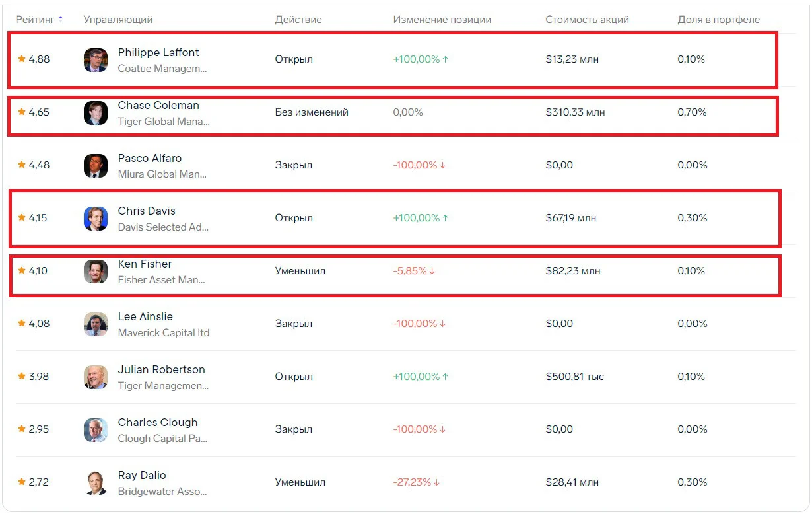Viewport: 812px width, 514px height.
Task: Click the $82,23 млн value cell
Action: point(573,271)
